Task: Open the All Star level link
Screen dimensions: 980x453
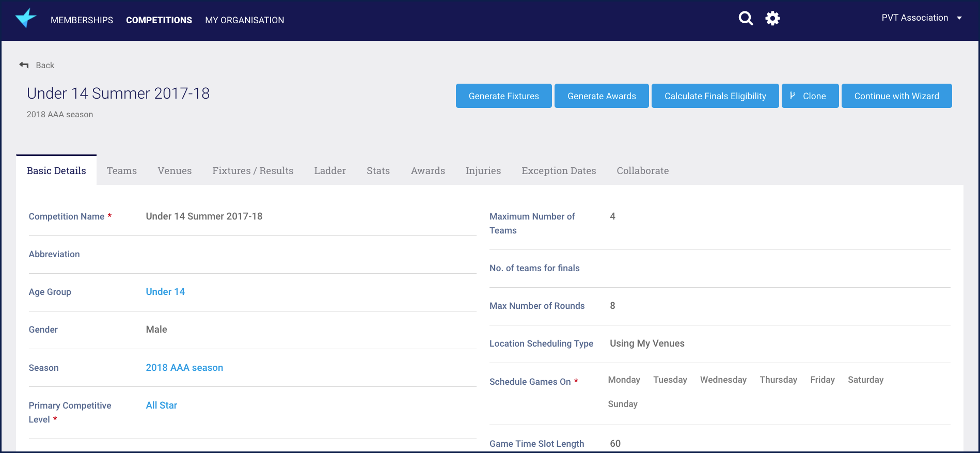Action: point(161,405)
